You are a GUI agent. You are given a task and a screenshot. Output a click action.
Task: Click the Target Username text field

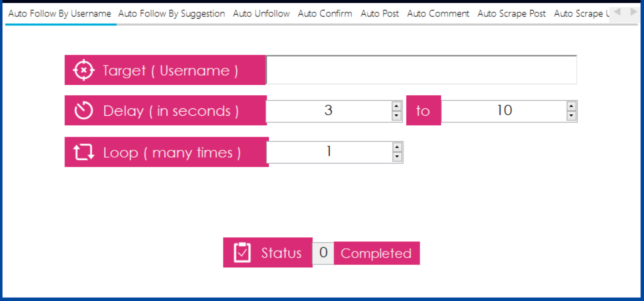(x=421, y=70)
